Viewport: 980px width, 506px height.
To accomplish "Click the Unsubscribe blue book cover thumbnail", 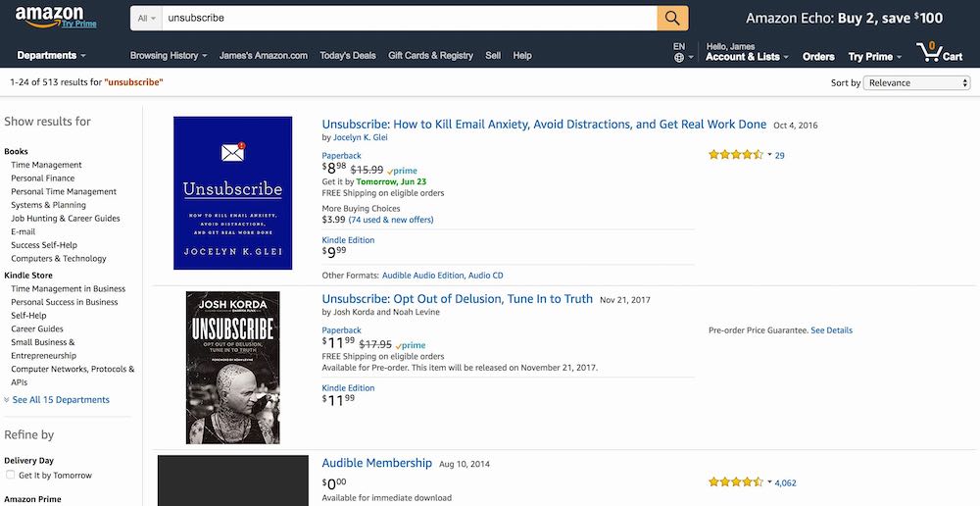I will [232, 193].
